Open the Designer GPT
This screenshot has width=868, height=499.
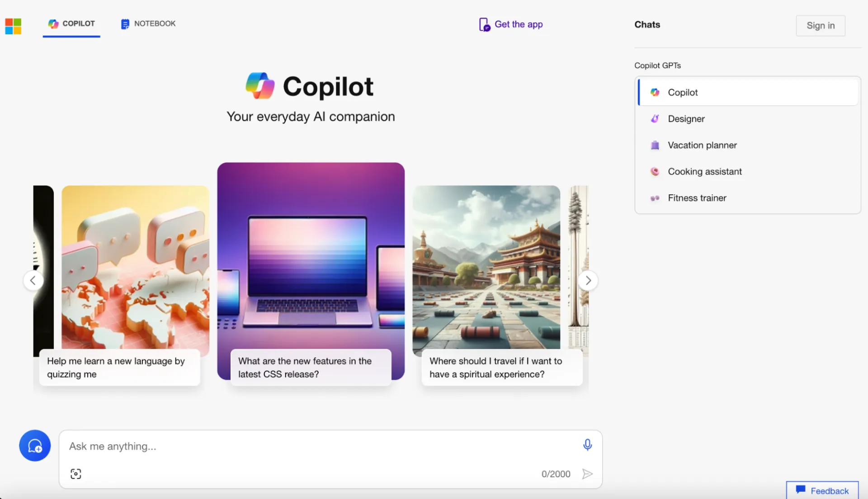tap(748, 119)
